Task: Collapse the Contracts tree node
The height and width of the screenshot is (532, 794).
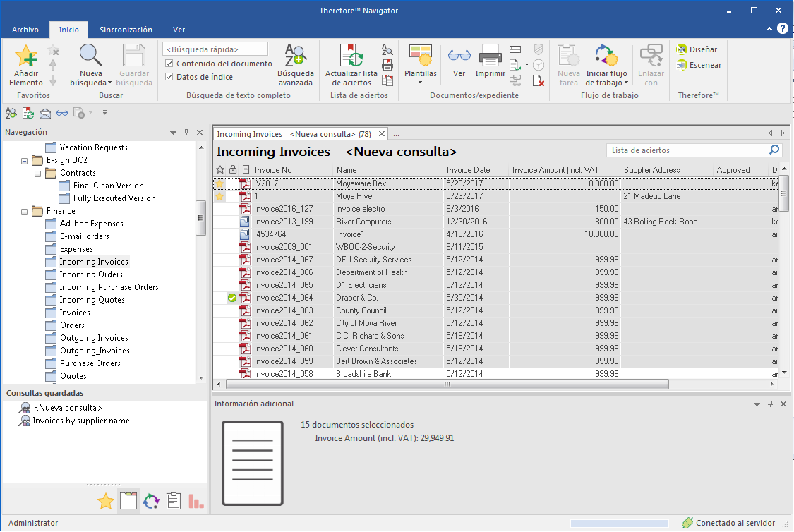Action: tap(37, 173)
